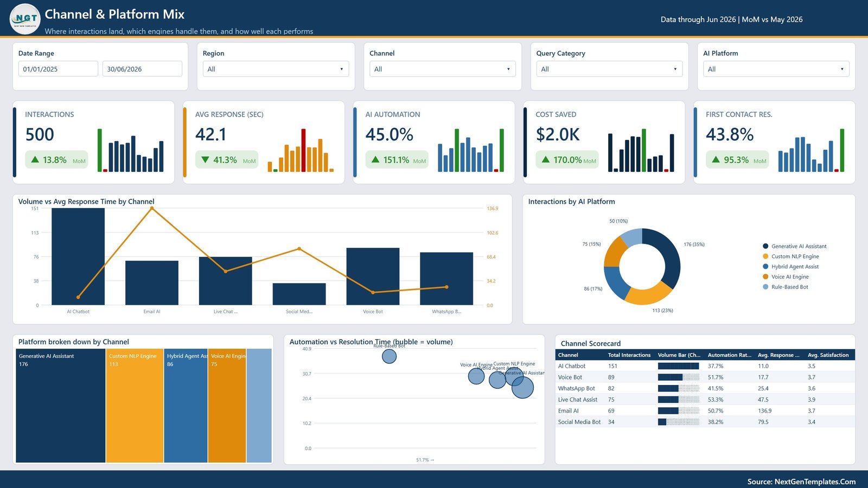Select the Email AI bar in volume chart
Screen dimensions: 868x488
pos(152,282)
